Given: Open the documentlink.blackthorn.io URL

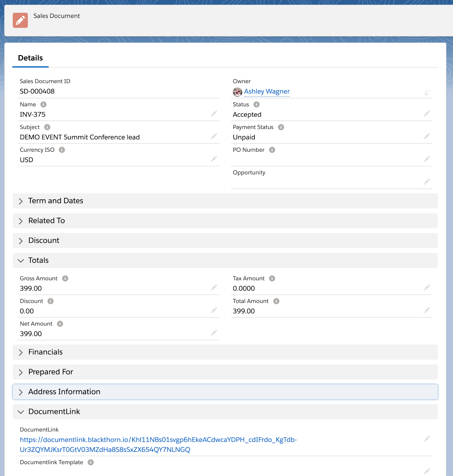Looking at the screenshot, I should click(x=158, y=444).
